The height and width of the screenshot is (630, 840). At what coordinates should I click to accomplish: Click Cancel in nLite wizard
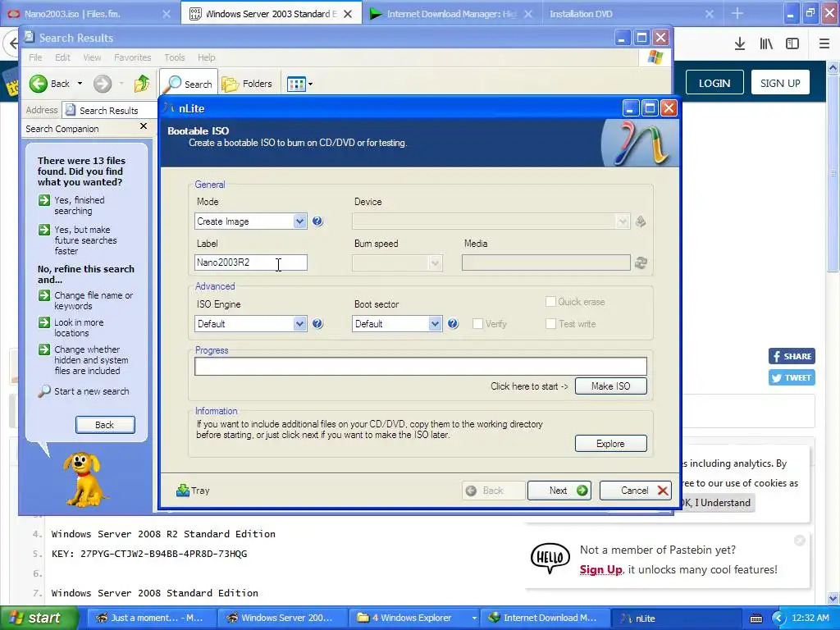[x=636, y=491]
